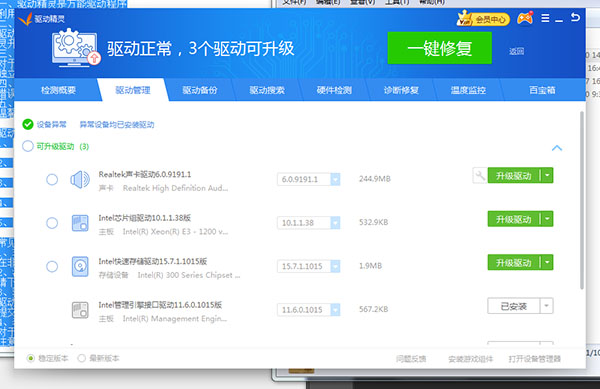This screenshot has width=600, height=389.
Task: Click the Intel管理引擎接口驱动11.6.0.1015版 title
Action: (x=160, y=305)
